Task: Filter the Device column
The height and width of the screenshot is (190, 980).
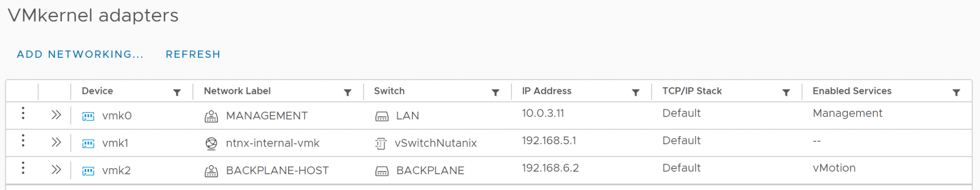Action: click(177, 92)
